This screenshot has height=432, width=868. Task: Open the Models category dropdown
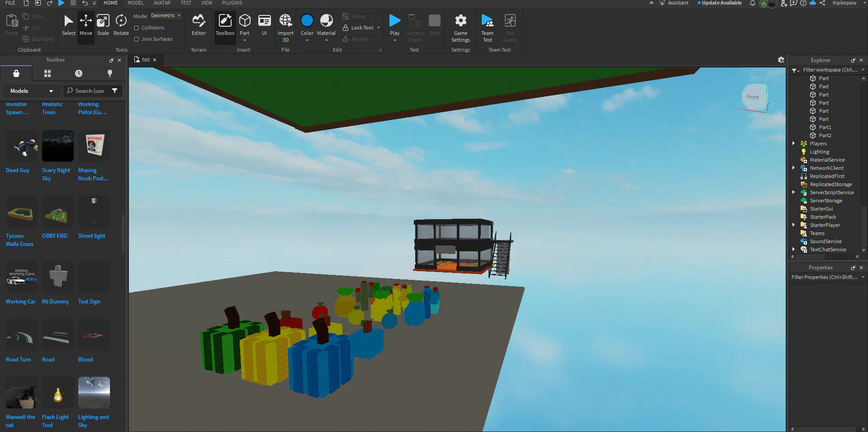[x=31, y=91]
